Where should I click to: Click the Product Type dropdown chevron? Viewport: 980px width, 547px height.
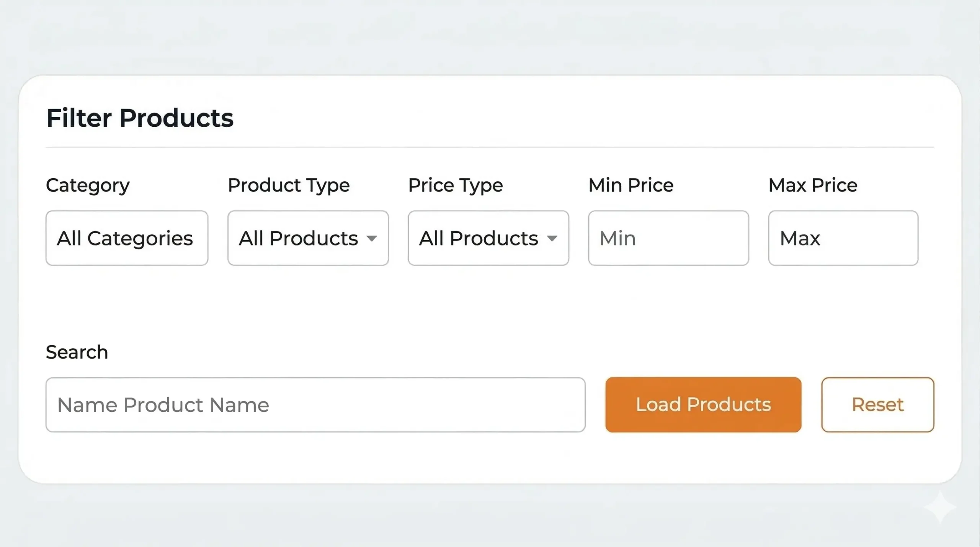tap(372, 238)
